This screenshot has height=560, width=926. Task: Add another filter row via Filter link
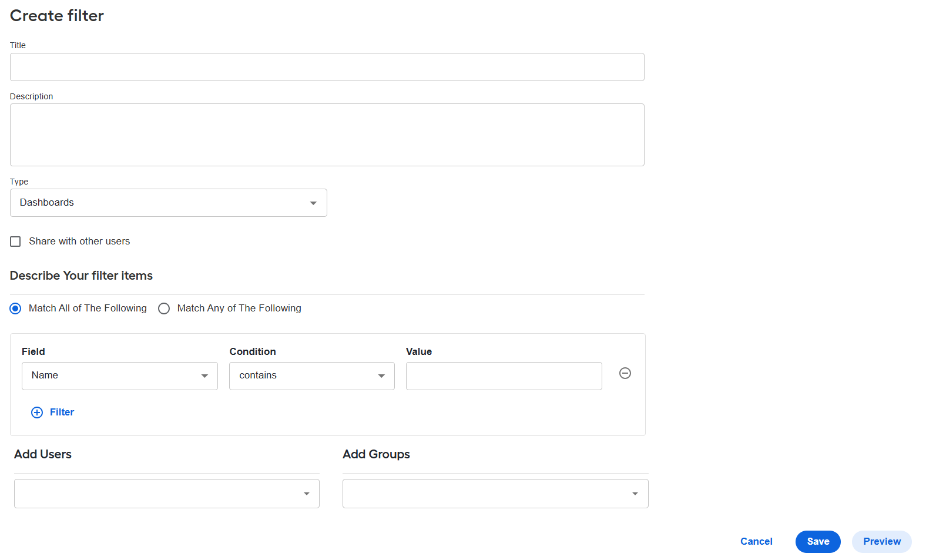62,413
